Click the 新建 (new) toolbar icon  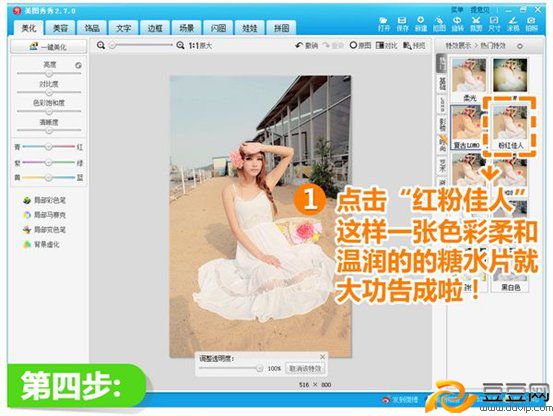pos(421,24)
